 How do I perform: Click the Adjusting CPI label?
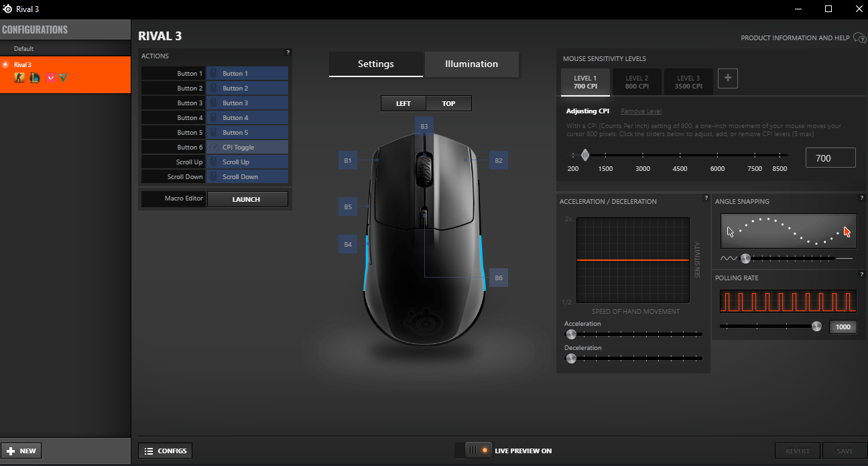coord(588,111)
